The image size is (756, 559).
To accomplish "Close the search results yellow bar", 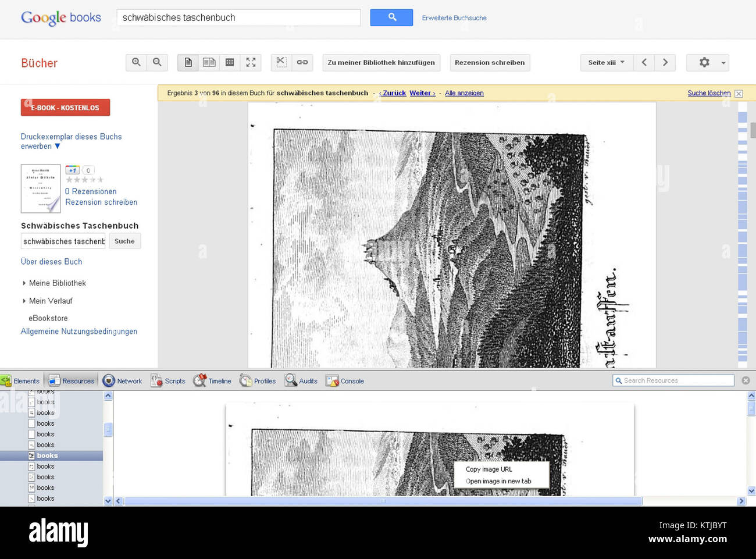I will pos(739,94).
